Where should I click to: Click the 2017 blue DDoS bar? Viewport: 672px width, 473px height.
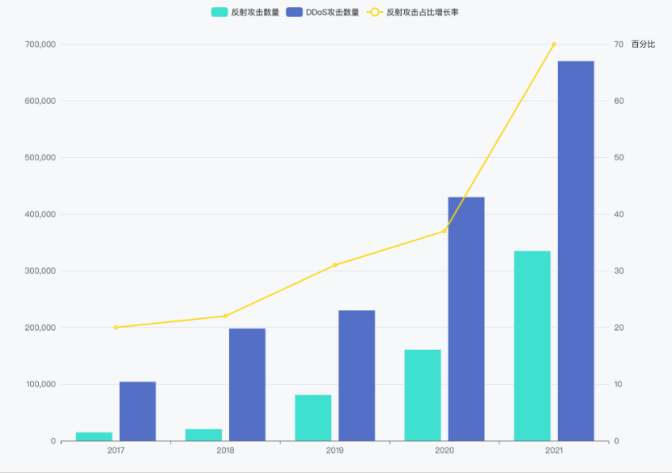tap(137, 410)
